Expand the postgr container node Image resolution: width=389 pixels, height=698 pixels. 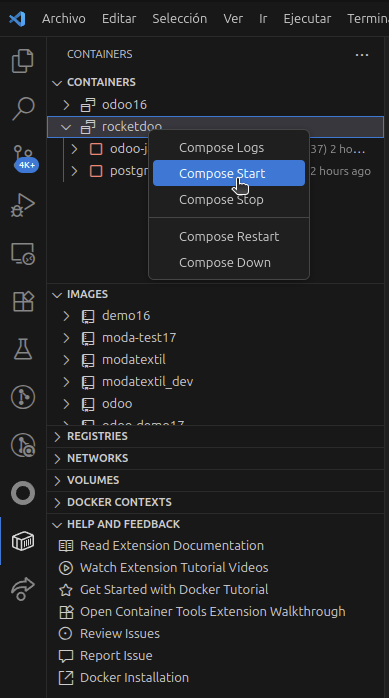pos(74,171)
